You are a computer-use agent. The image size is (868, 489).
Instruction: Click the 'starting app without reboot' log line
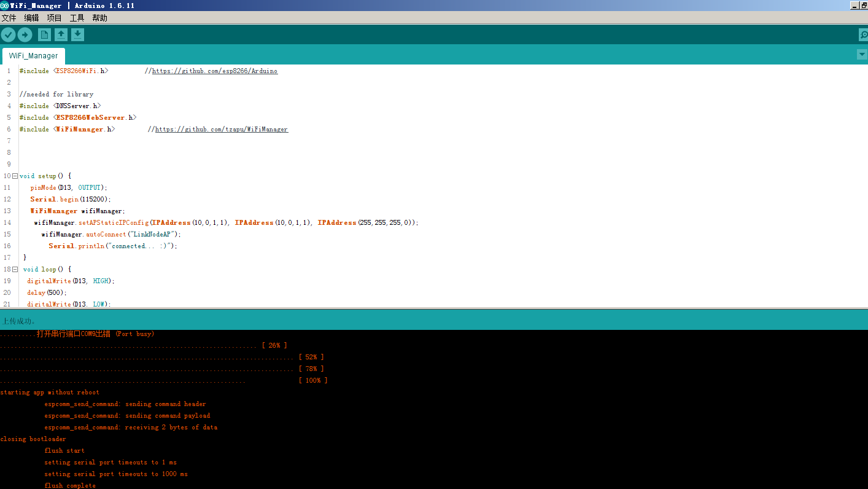tap(50, 393)
